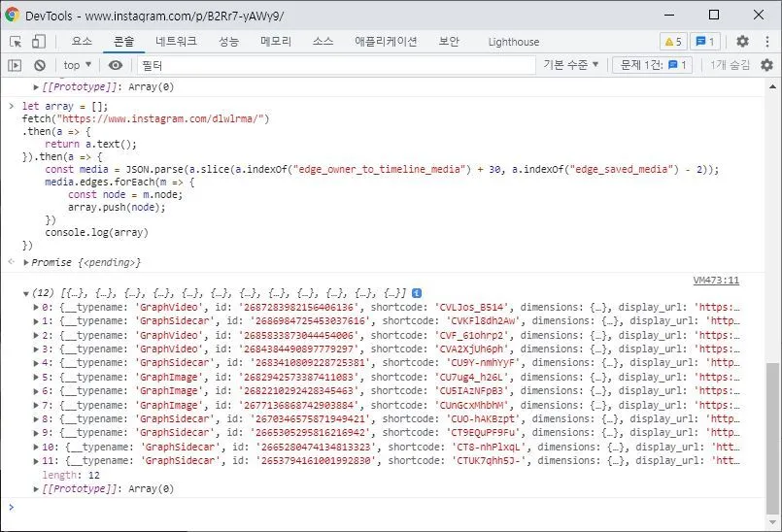Switch to the 요소 tab

(x=82, y=42)
